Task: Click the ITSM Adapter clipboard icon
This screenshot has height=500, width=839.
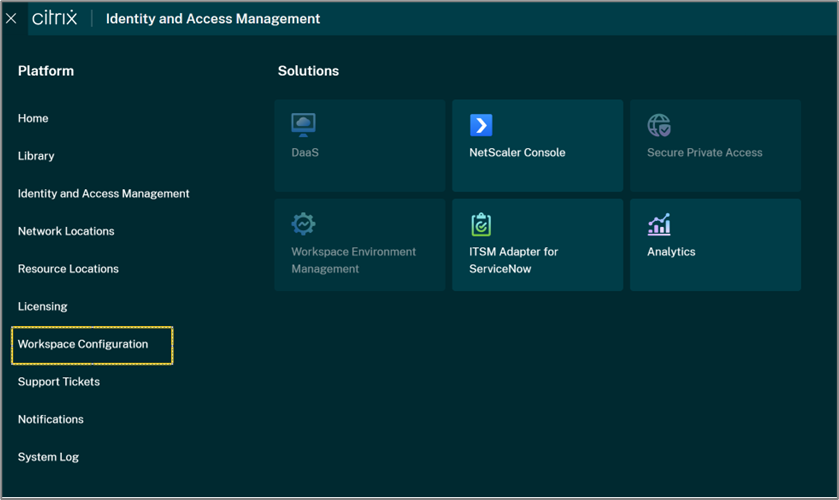Action: tap(481, 224)
